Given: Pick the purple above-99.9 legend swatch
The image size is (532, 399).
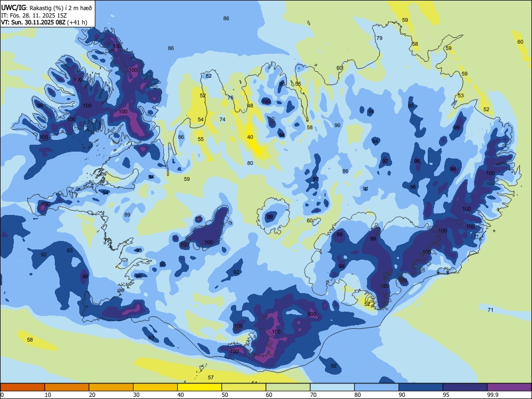Looking at the screenshot, I should pos(509,387).
